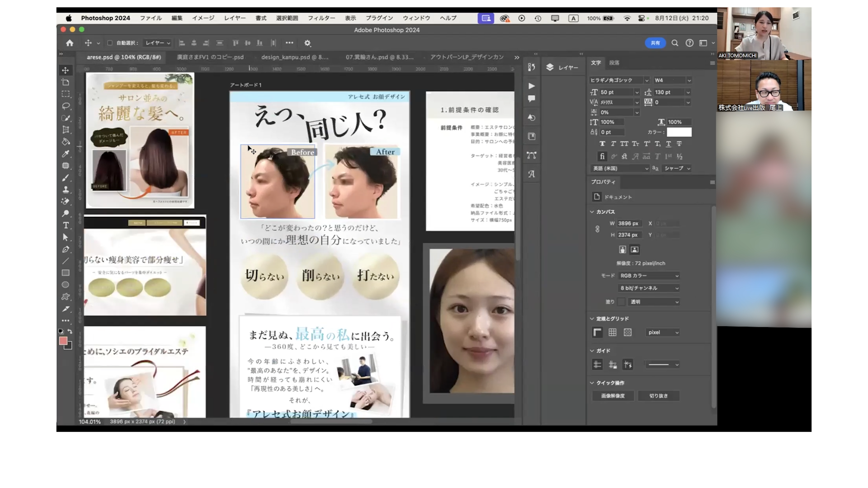Select the Pen tool
The image size is (868, 488).
coord(66,249)
